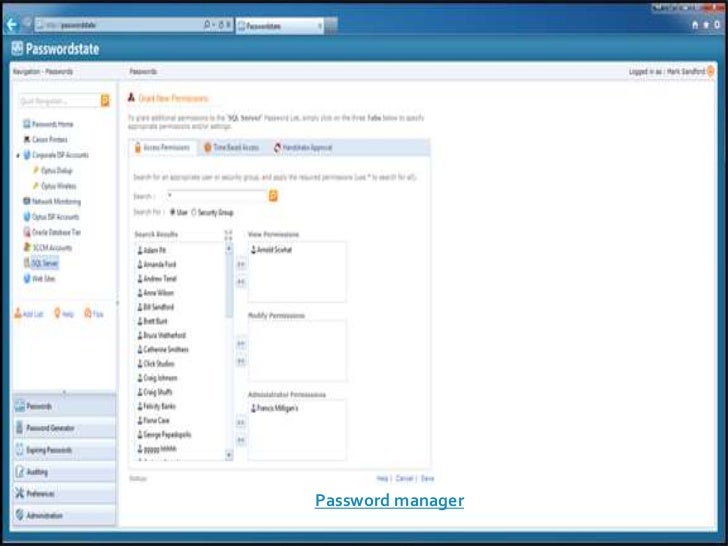Viewport: 728px width, 546px height.
Task: Click the Quick Navigation text field
Action: click(60, 101)
